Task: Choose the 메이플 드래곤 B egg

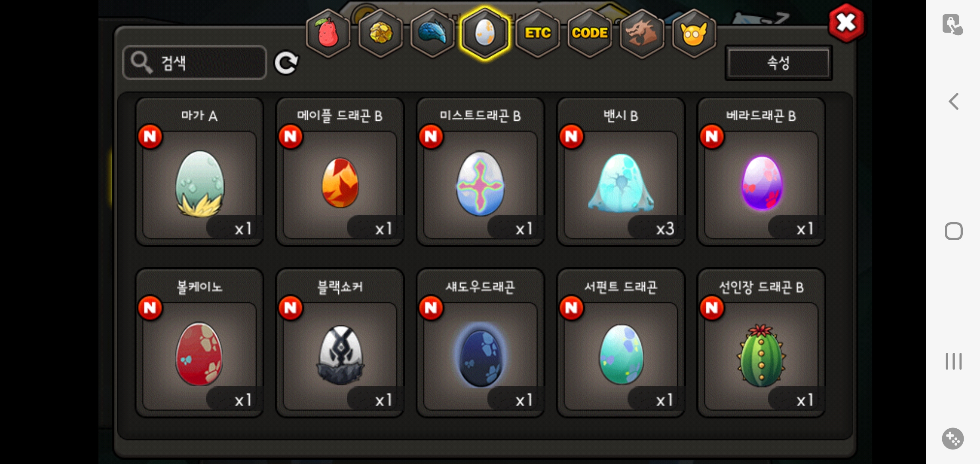Action: click(x=340, y=172)
